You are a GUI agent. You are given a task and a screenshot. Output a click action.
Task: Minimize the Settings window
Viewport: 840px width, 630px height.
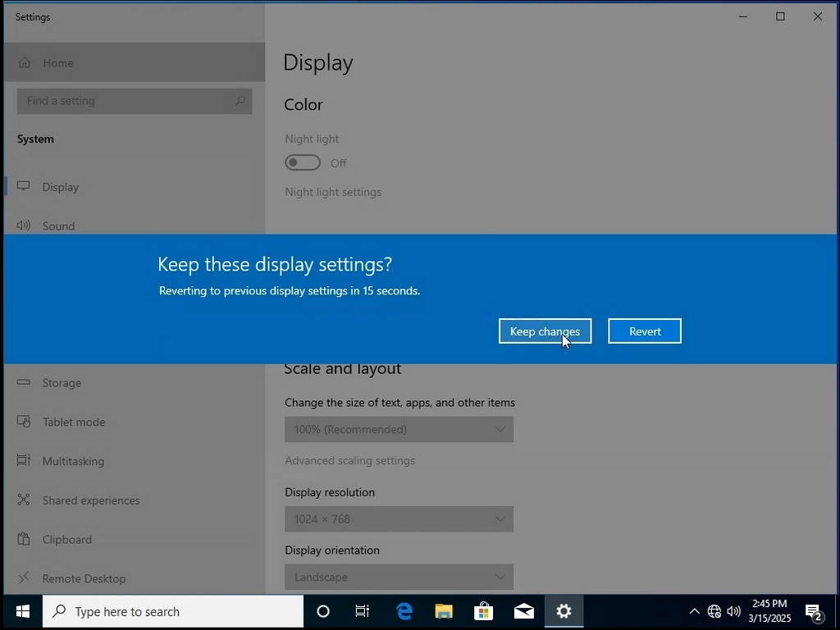[742, 16]
